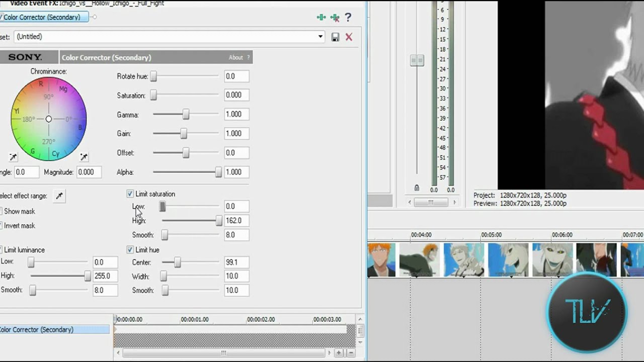Toggle Color Corrector (Secondary) chain checkbox
Image resolution: width=644 pixels, height=362 pixels.
2,17
